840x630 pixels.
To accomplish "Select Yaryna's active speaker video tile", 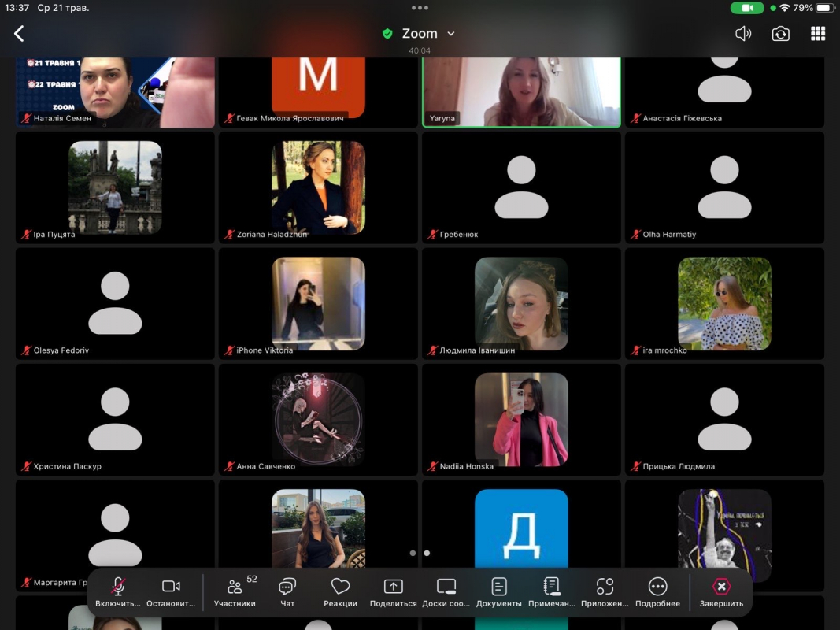I will (x=521, y=91).
